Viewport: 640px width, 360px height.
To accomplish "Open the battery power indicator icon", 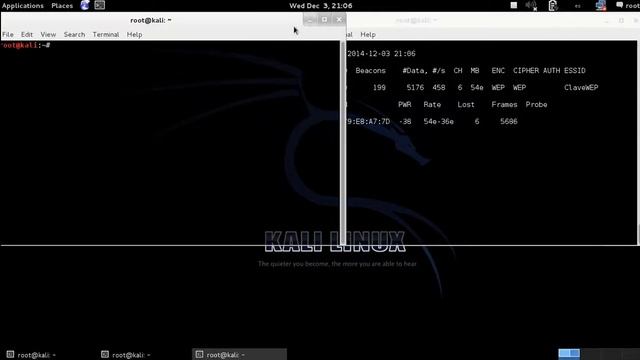I will tap(553, 5).
